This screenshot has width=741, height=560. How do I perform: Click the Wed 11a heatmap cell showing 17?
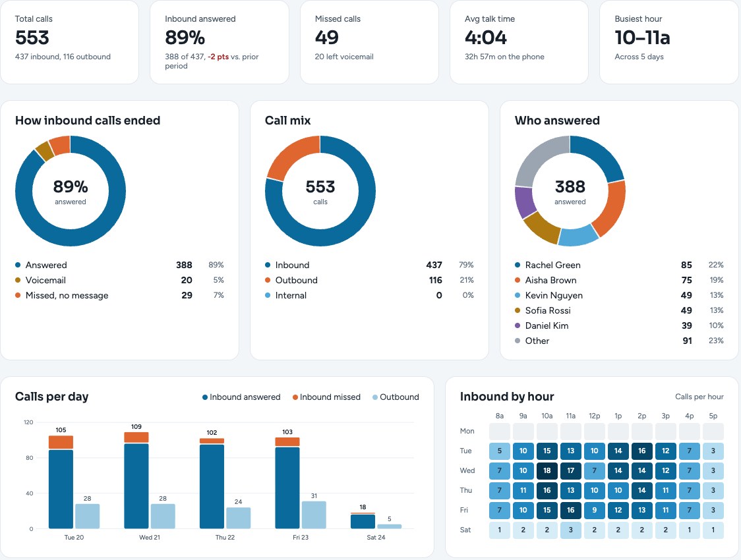tap(570, 471)
